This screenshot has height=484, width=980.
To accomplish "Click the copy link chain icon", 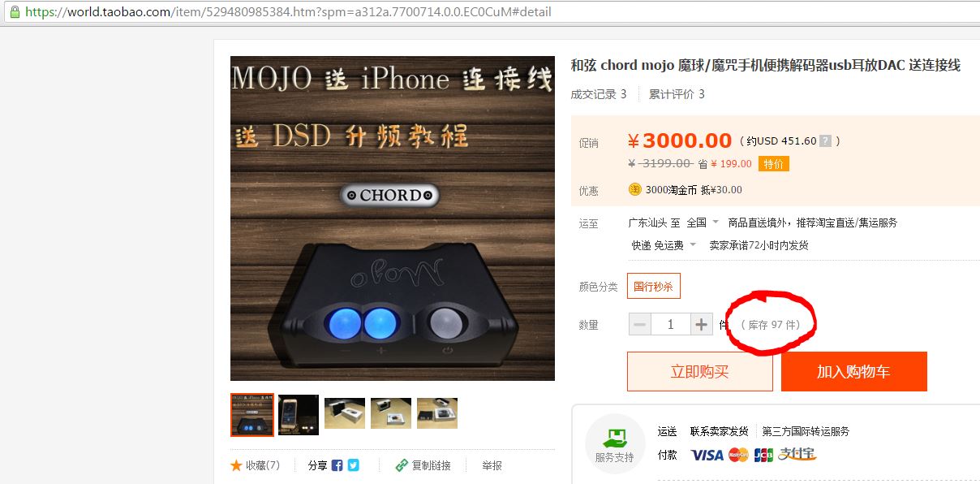I will [401, 465].
